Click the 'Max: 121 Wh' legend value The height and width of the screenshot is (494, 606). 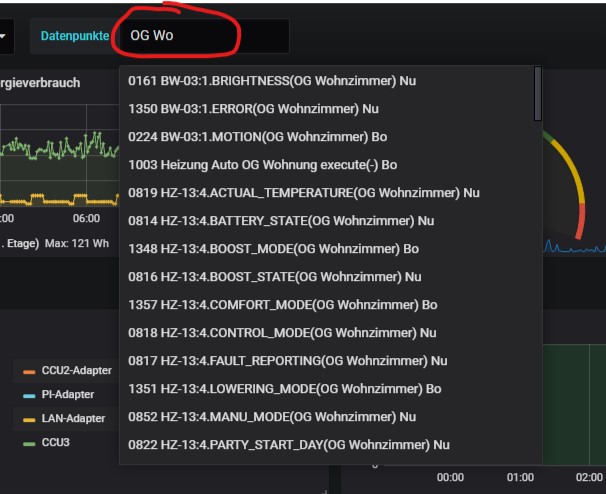[77, 243]
